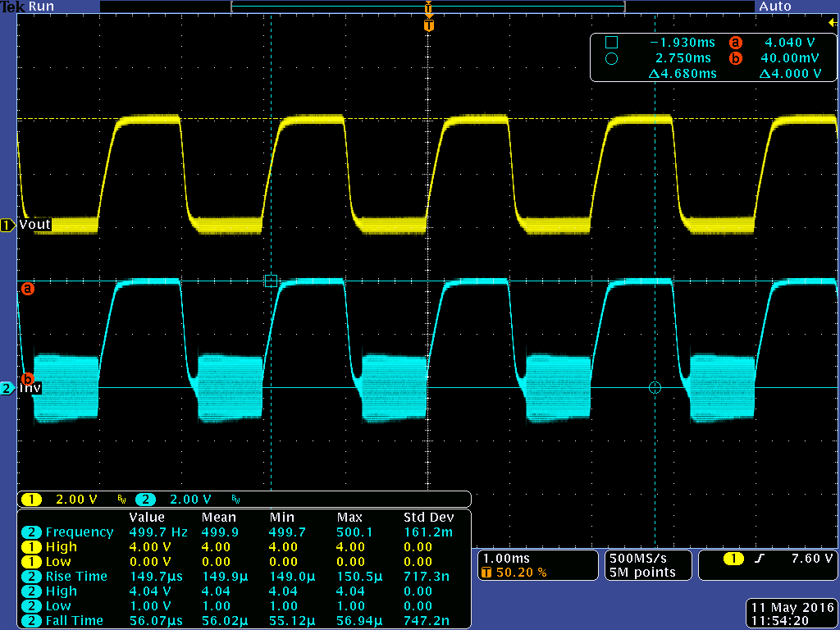The height and width of the screenshot is (630, 840).
Task: Click the Frequency measurement label
Action: tap(80, 532)
